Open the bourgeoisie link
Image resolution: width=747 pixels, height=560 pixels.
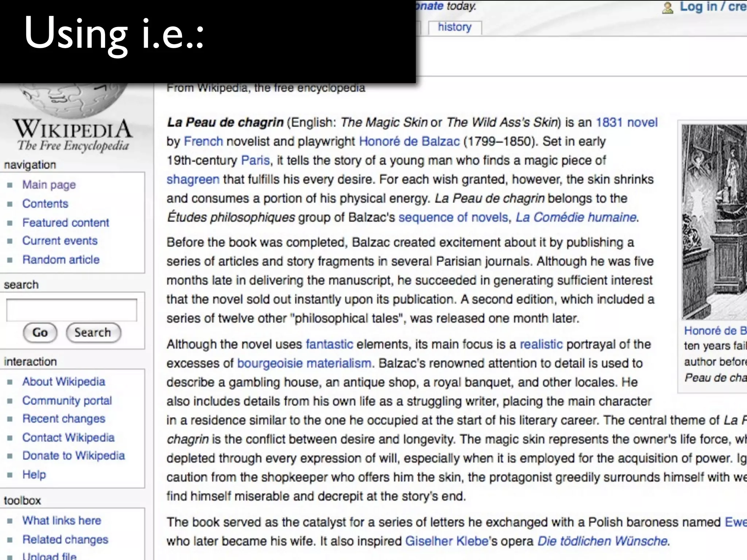(270, 363)
